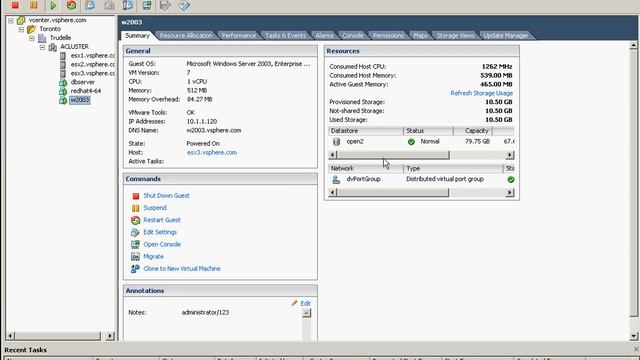Screen dimensions: 640x360
Task: Click the Reset toolbar icon
Action: (x=72, y=5)
